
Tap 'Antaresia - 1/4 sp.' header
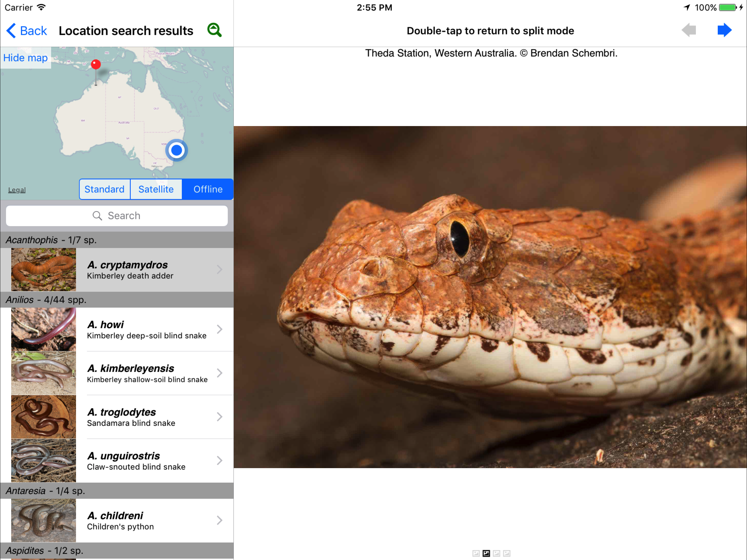click(117, 491)
